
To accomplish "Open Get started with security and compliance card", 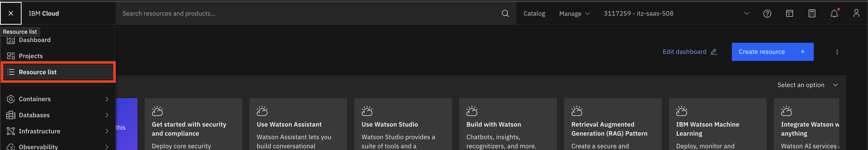I will [193, 124].
